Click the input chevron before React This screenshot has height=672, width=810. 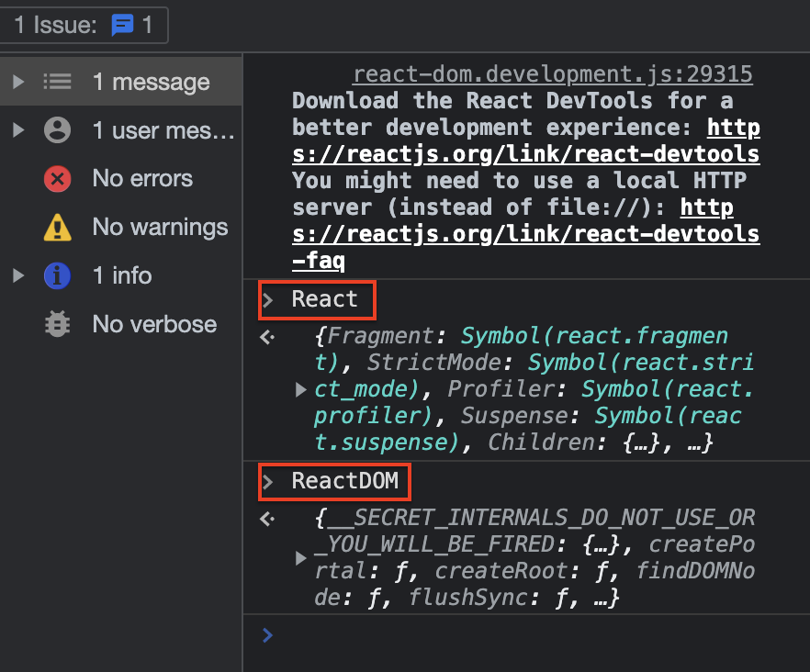[267, 300]
